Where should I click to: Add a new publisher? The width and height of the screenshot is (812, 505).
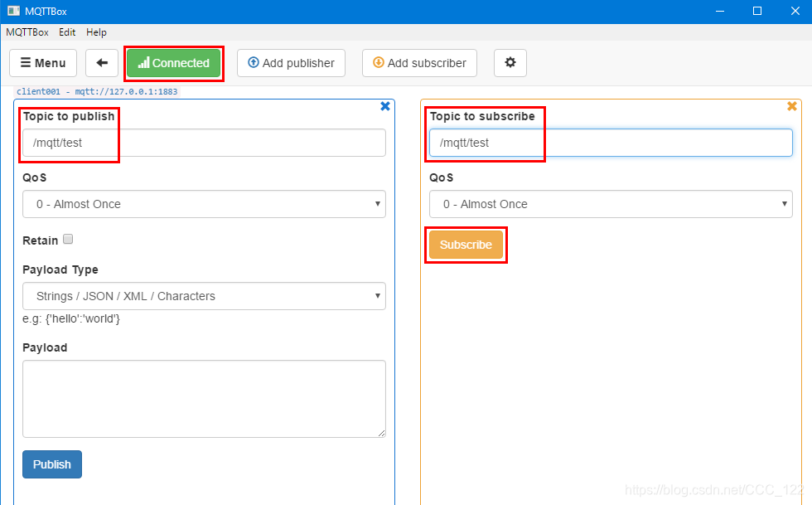[291, 63]
